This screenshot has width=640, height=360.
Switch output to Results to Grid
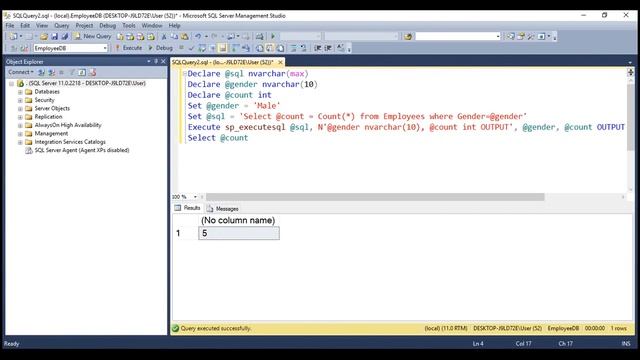pos(270,48)
